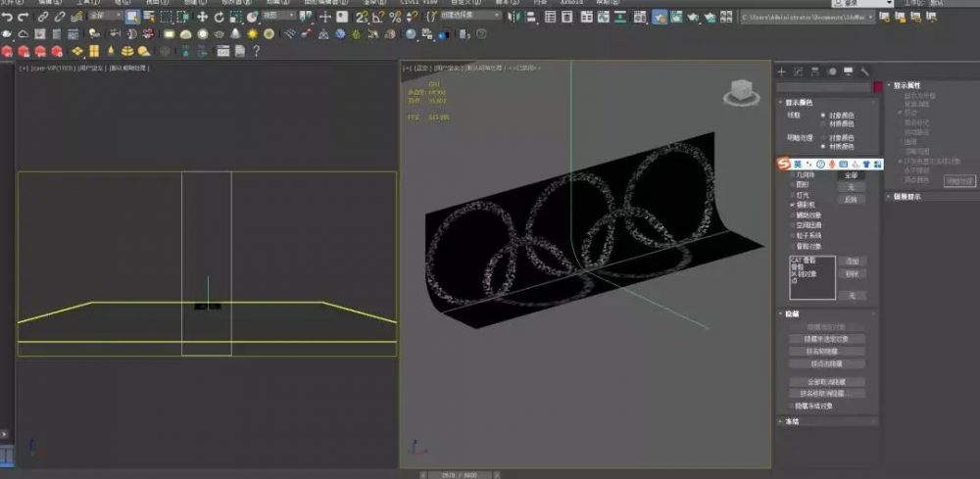Select the Unlink Selection chain icon
Viewport: 980px width, 479px height.
[60, 17]
